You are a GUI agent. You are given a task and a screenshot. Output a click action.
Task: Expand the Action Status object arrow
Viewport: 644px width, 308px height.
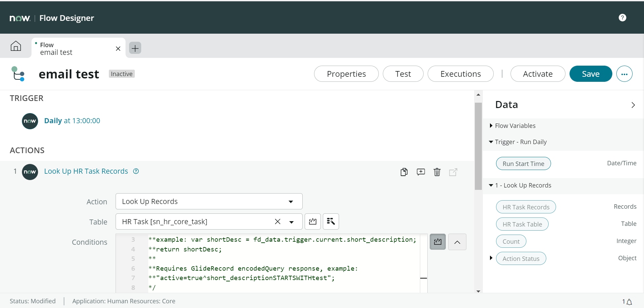tap(491, 258)
